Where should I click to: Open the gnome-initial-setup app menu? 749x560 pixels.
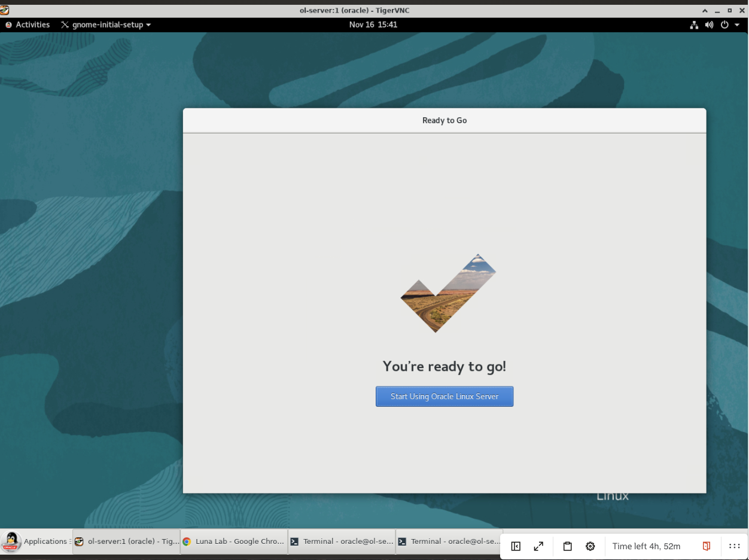(x=106, y=25)
